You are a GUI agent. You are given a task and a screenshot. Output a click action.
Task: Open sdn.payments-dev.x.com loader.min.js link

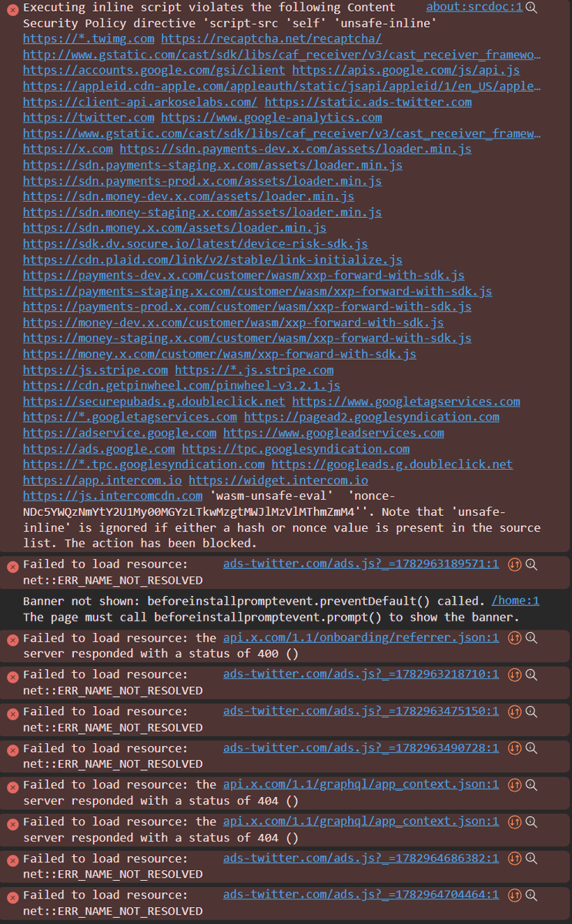[296, 149]
